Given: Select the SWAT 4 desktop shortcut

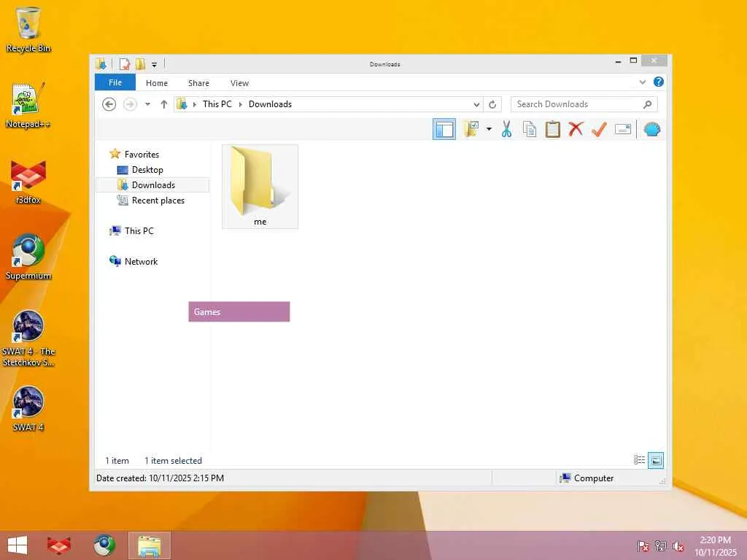Looking at the screenshot, I should coord(28,408).
